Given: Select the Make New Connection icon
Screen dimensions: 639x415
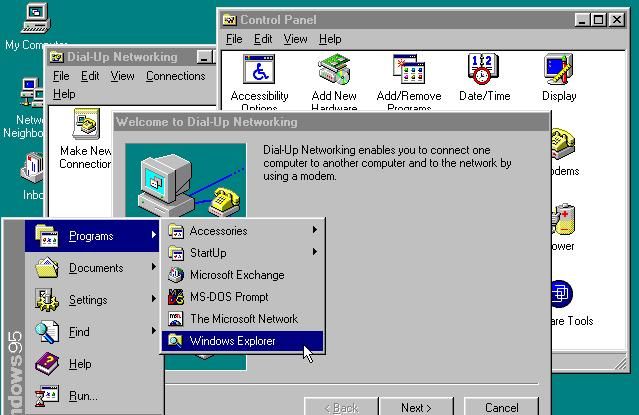Looking at the screenshot, I should click(x=86, y=124).
